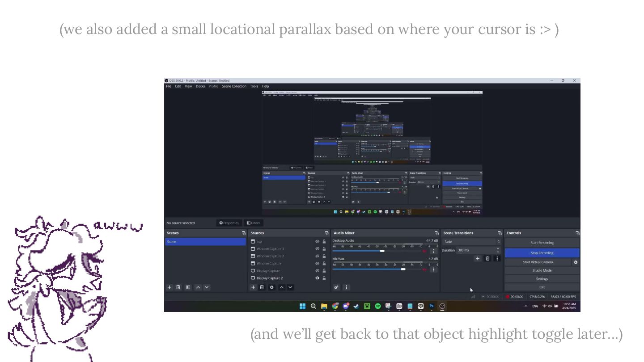Enable Studio Mode

pyautogui.click(x=542, y=270)
